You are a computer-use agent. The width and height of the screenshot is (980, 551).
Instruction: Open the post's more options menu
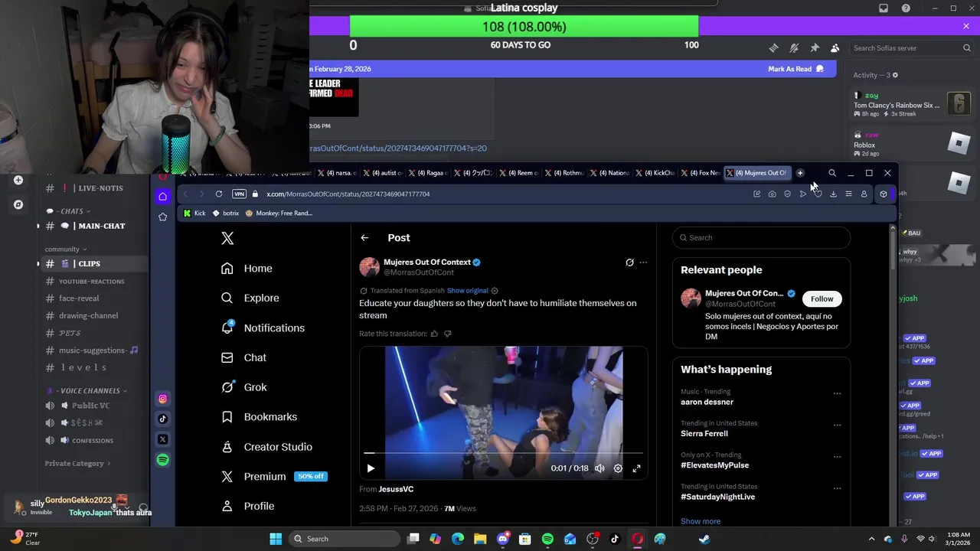coord(643,262)
